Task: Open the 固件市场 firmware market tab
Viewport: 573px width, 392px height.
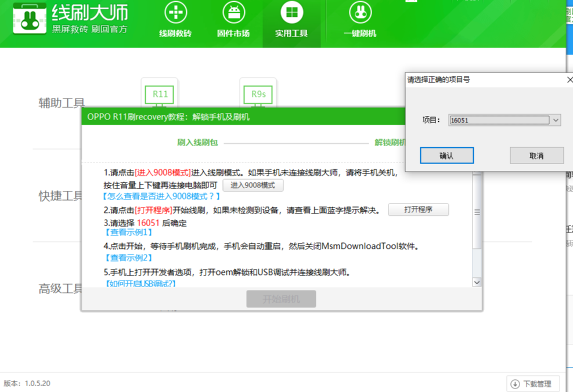Action: (x=233, y=19)
